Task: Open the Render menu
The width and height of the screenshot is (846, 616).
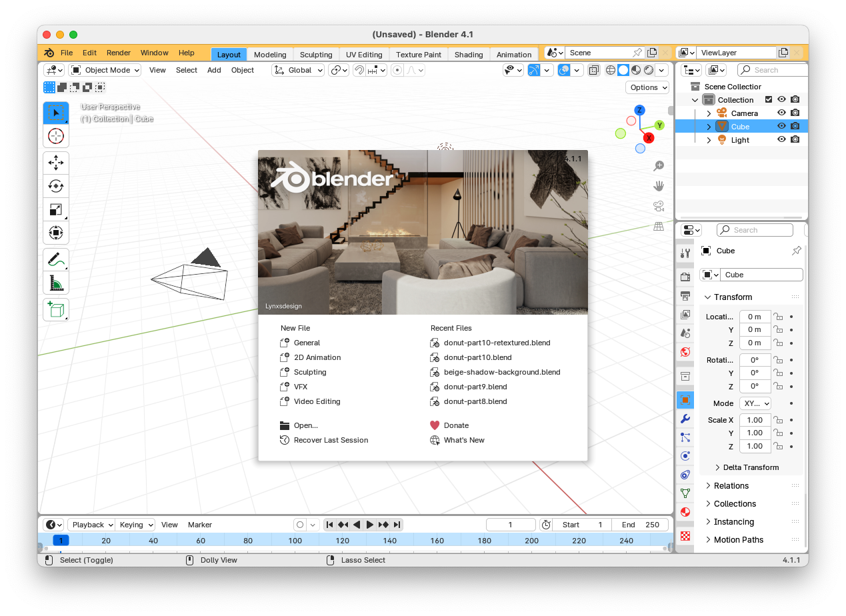Action: 119,53
